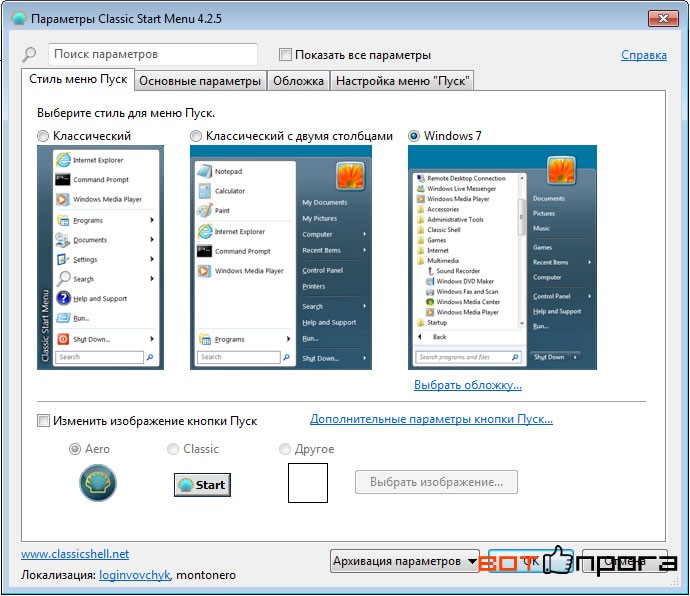The width and height of the screenshot is (690, 596).
Task: Select Классический с двумя столбцами radio button
Action: pos(196,136)
